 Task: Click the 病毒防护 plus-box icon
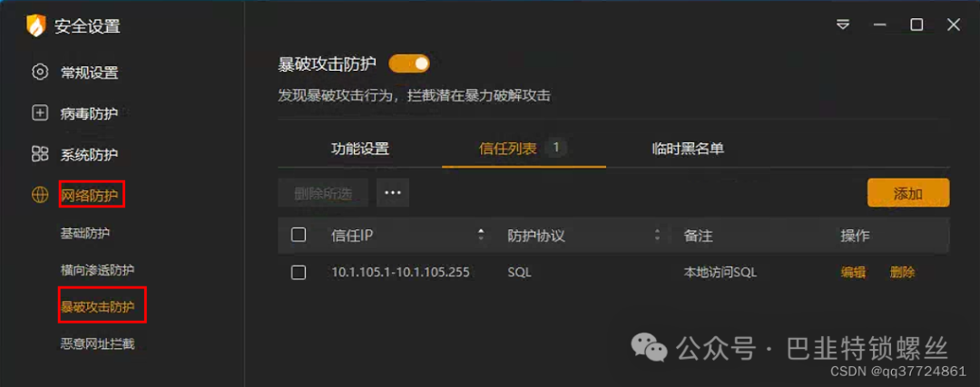(40, 113)
